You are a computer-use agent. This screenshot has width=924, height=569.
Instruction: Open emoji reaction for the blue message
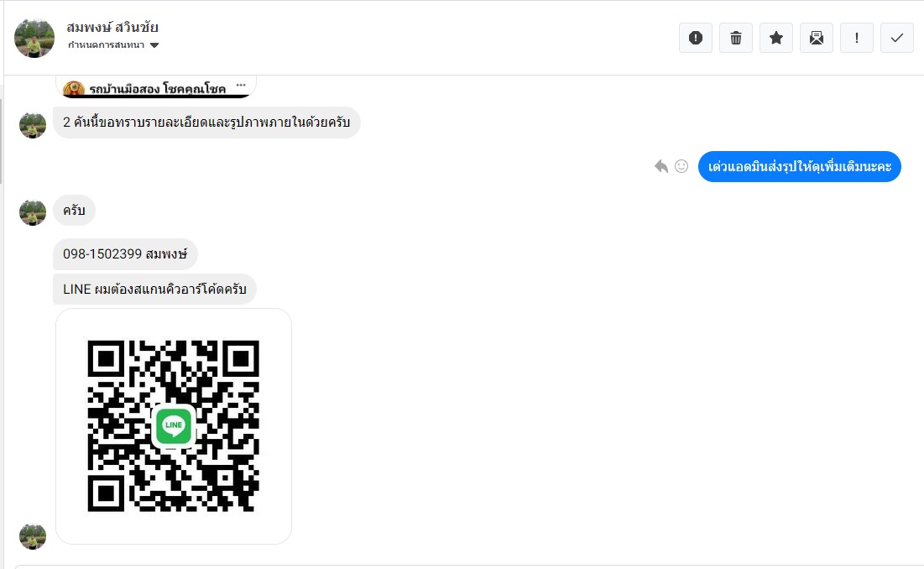tap(681, 166)
